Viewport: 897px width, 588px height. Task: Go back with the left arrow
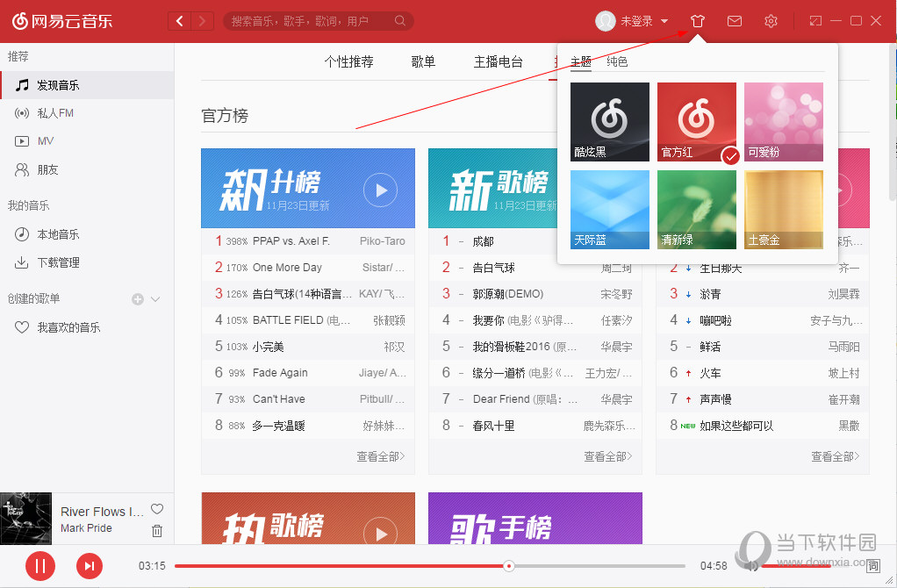tap(180, 21)
